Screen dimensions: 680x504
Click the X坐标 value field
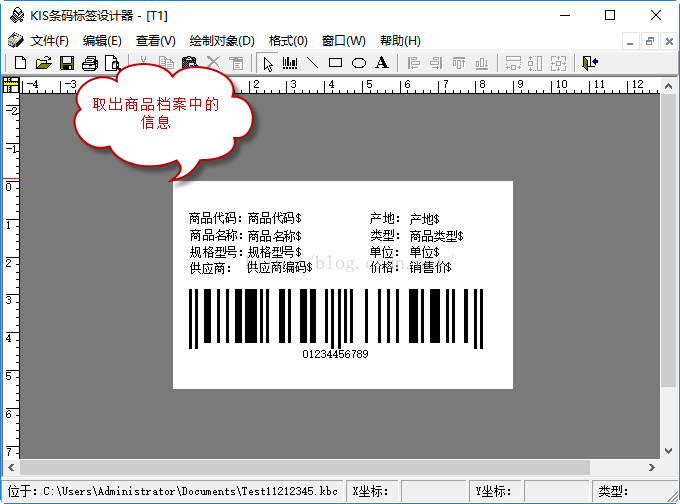(433, 491)
